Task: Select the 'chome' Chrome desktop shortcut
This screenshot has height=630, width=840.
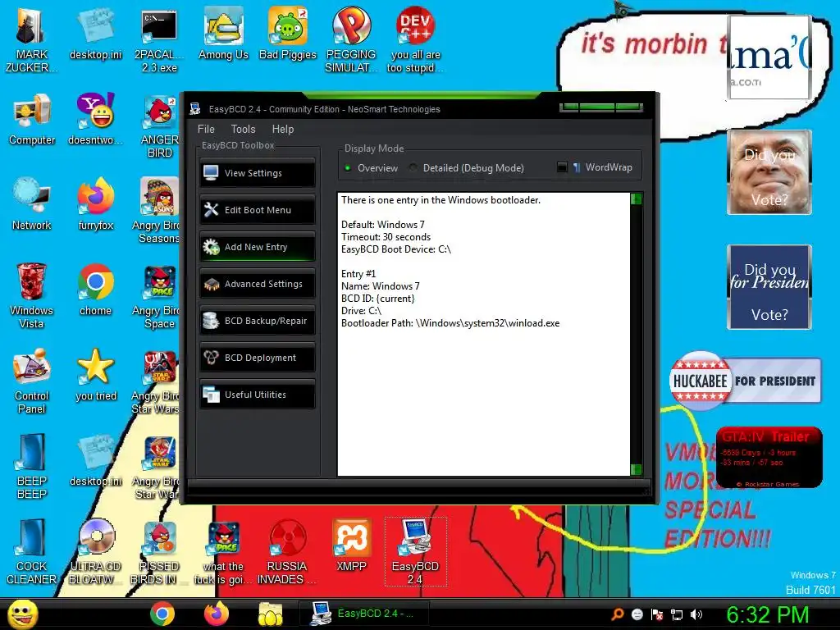Action: [x=95, y=290]
